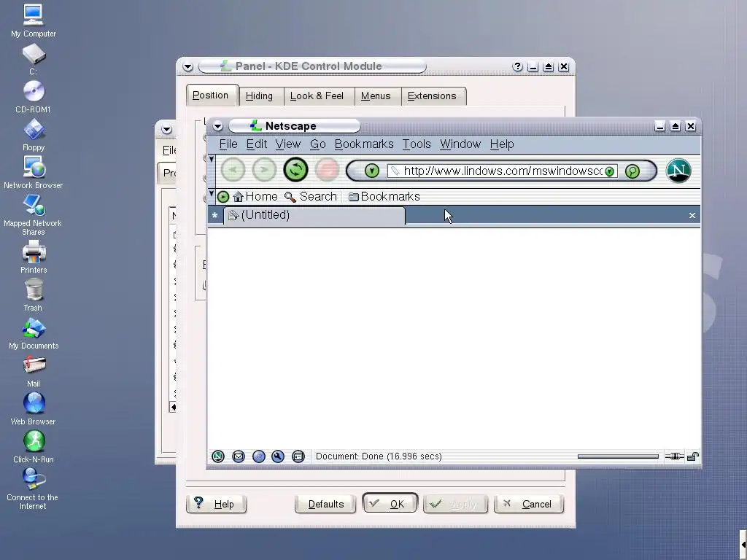Open the Instant Messenger status bar icon
The height and width of the screenshot is (560, 747).
(259, 456)
